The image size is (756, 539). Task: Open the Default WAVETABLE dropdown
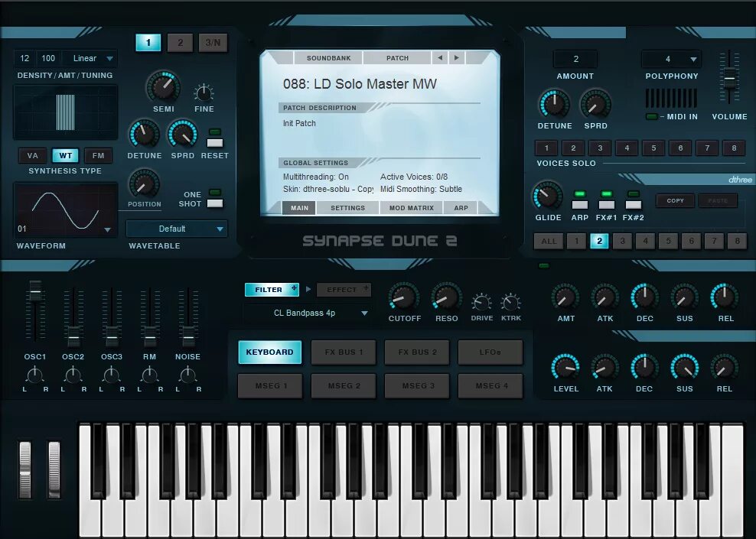pyautogui.click(x=177, y=229)
